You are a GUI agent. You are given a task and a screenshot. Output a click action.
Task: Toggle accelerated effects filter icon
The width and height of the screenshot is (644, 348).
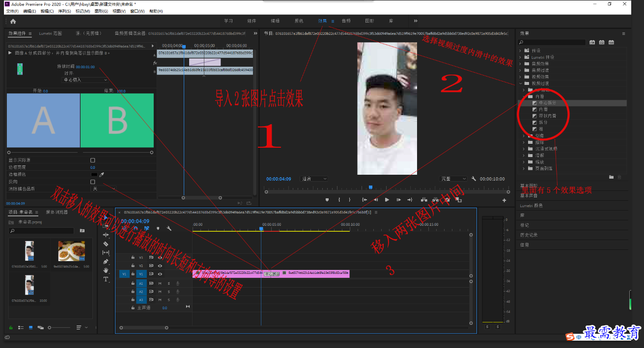pos(592,43)
